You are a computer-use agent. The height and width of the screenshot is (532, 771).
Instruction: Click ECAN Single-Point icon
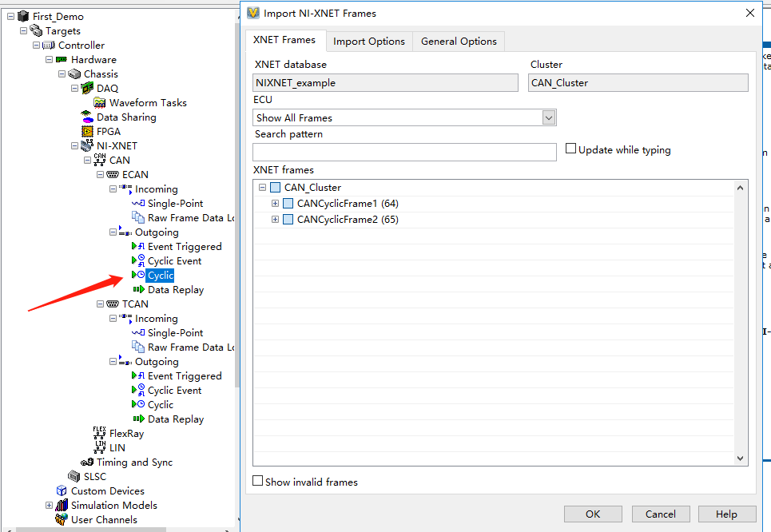click(138, 203)
